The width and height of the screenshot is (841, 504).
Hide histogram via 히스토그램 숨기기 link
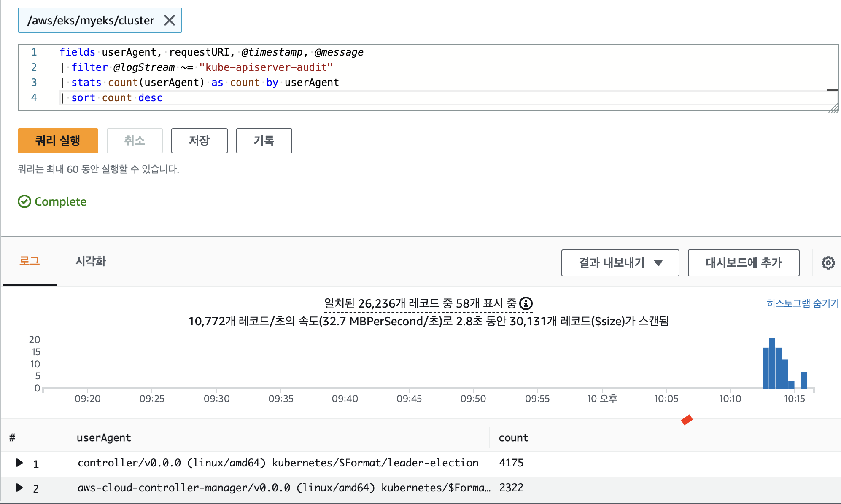coord(802,303)
